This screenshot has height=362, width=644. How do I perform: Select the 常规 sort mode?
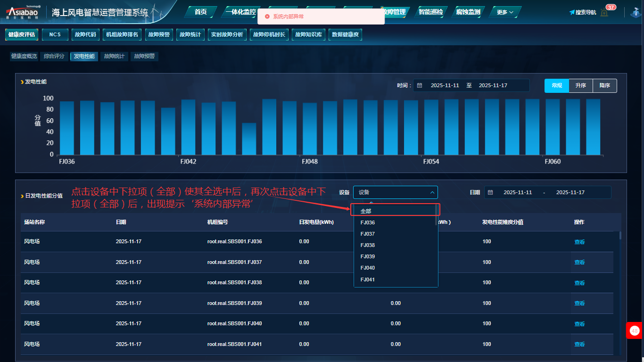point(557,86)
